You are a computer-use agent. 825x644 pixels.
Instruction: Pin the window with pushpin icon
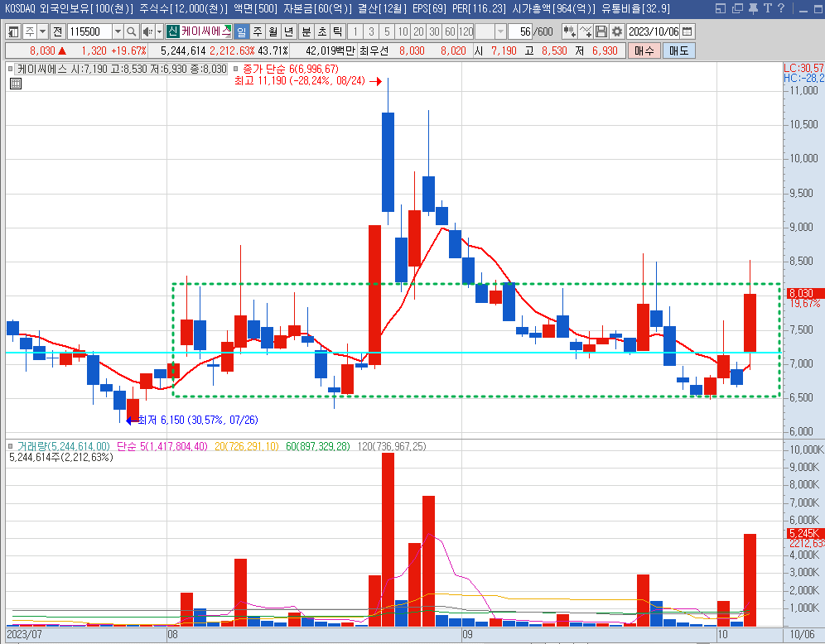tap(754, 8)
